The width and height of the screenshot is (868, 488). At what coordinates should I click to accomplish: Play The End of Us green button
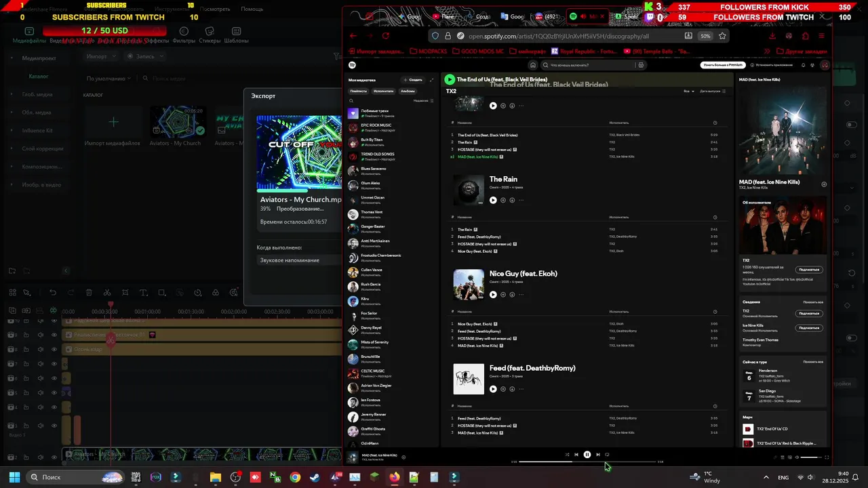click(x=449, y=79)
